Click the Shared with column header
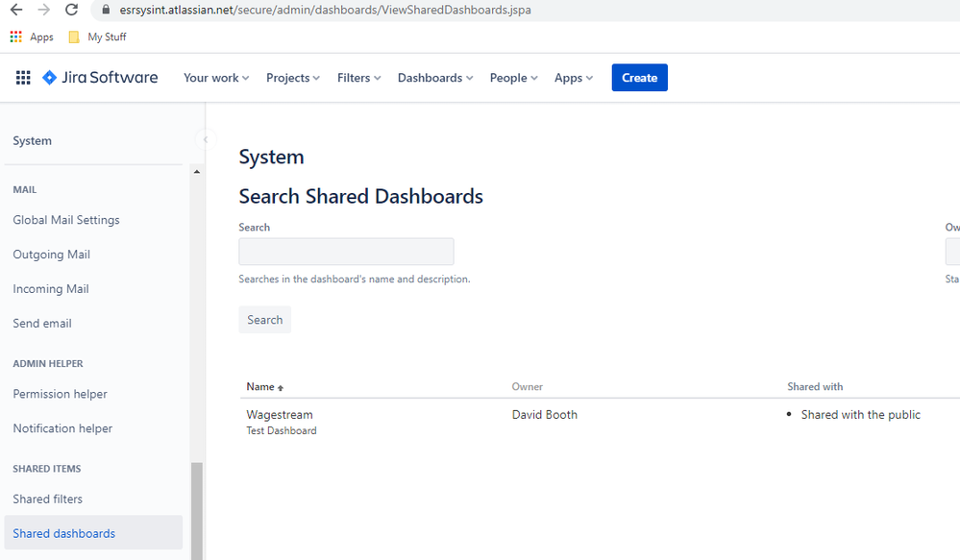 pyautogui.click(x=815, y=387)
